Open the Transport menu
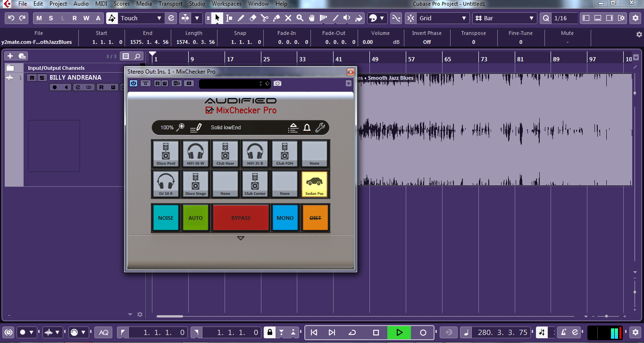Viewport: 644px width, 343px height. click(x=170, y=4)
